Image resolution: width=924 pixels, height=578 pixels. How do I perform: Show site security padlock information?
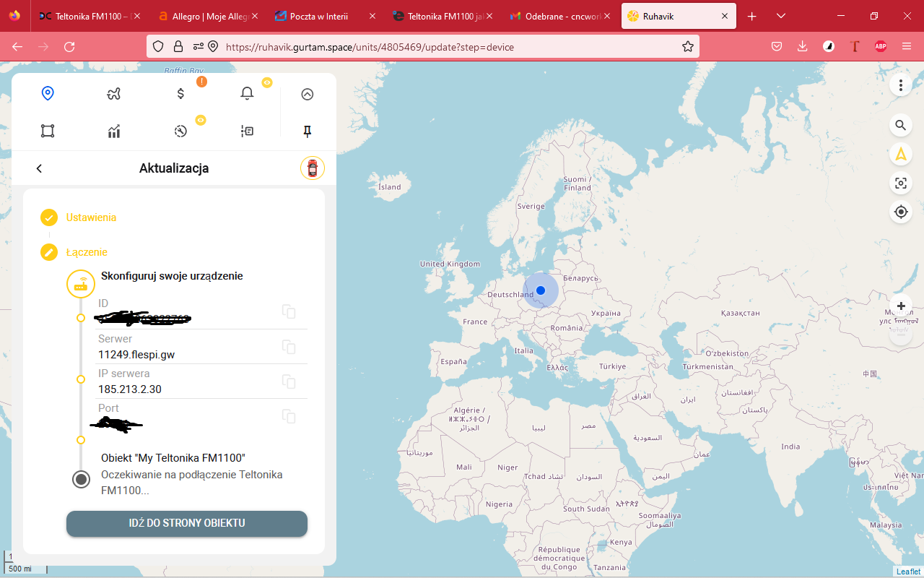point(178,46)
